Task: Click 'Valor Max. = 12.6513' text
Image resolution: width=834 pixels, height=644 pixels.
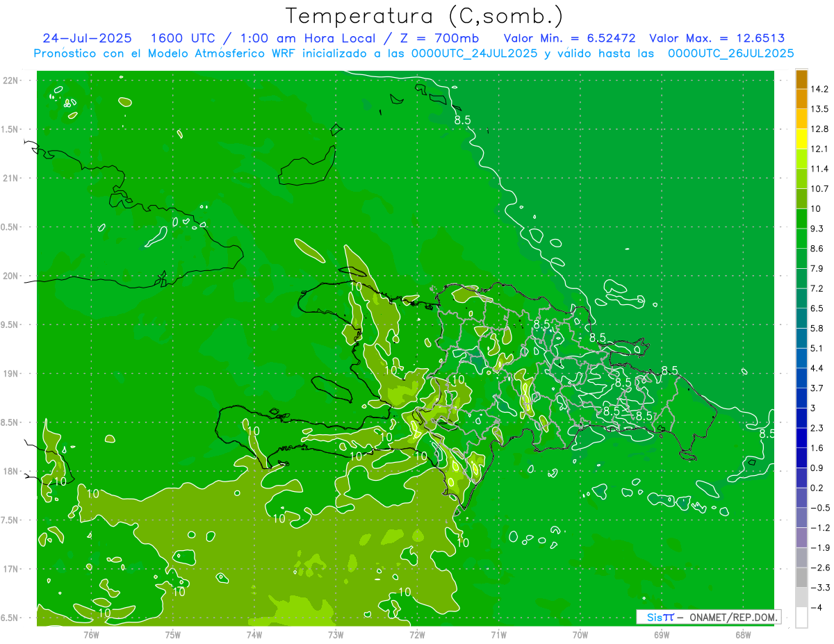Action: (x=717, y=38)
